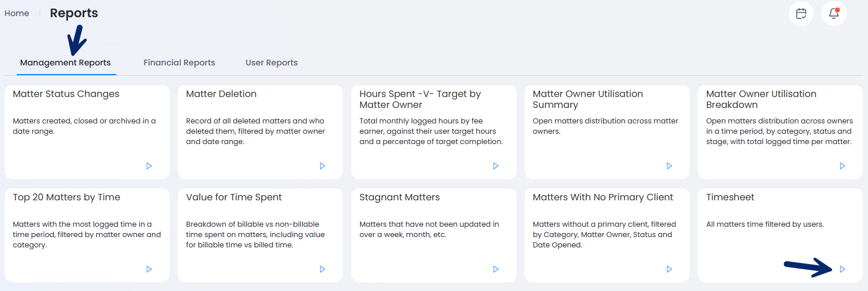Select the Management Reports tab
The height and width of the screenshot is (291, 868).
65,63
